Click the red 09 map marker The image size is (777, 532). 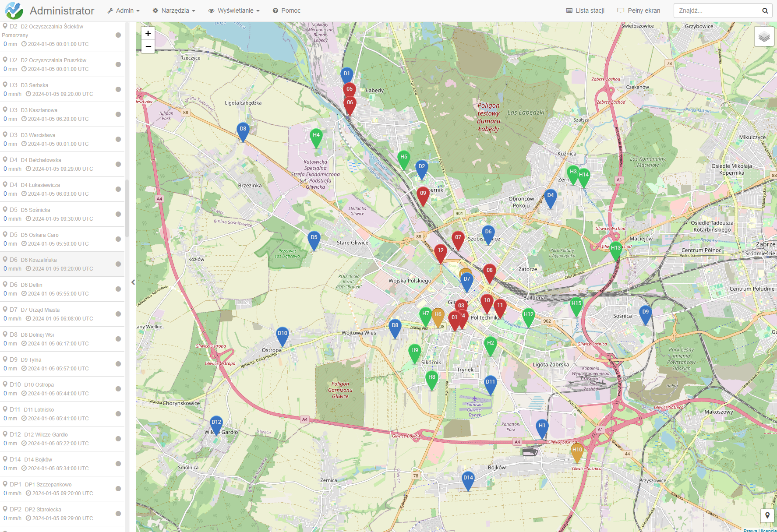click(x=423, y=194)
